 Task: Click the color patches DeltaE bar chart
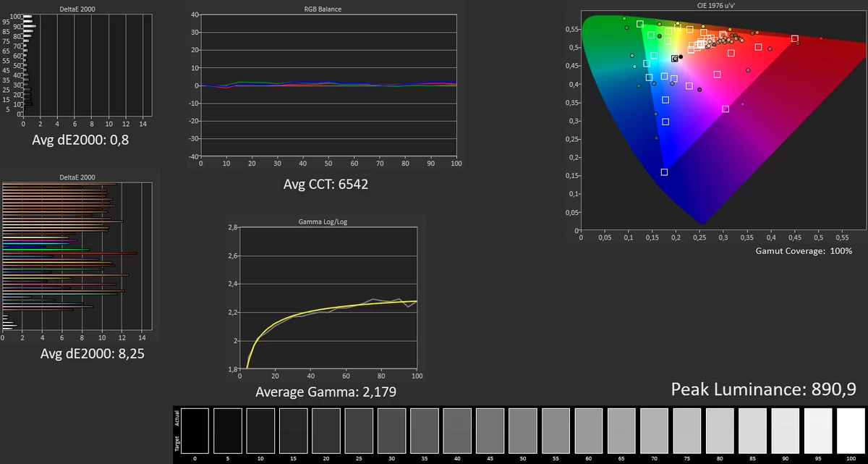(x=77, y=258)
